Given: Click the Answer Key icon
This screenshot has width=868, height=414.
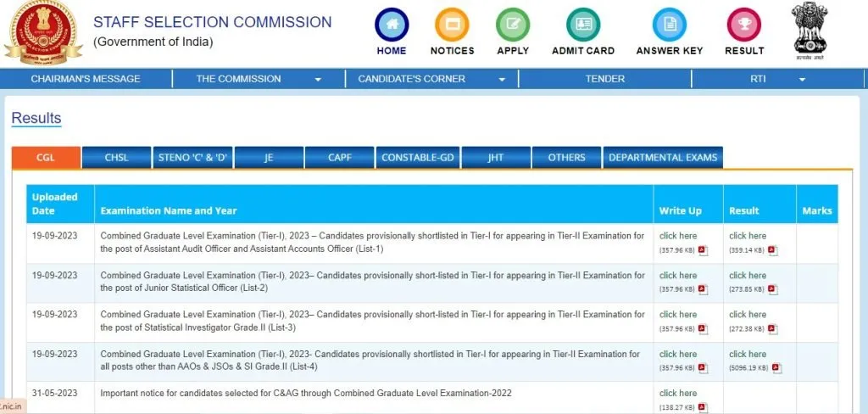Looking at the screenshot, I should 670,25.
